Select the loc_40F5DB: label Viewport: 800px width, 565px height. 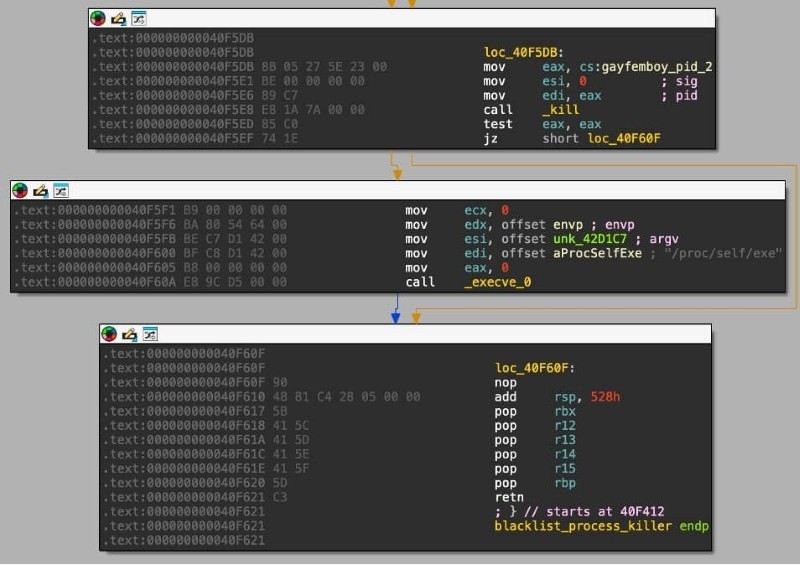tap(523, 53)
